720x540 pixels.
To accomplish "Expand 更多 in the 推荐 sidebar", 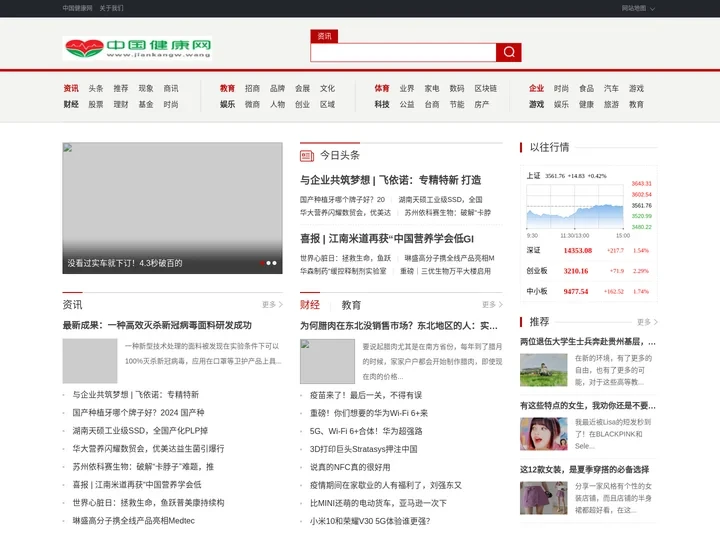I will click(647, 322).
